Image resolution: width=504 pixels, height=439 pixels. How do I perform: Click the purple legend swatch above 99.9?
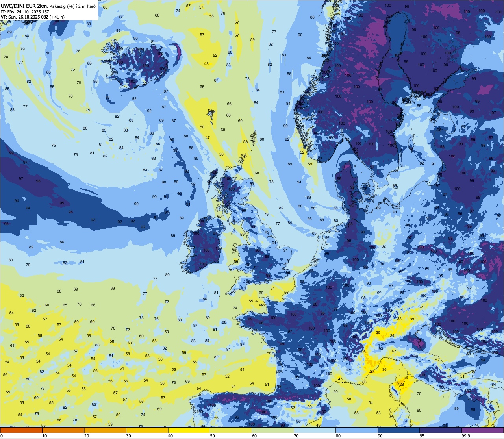click(x=483, y=430)
